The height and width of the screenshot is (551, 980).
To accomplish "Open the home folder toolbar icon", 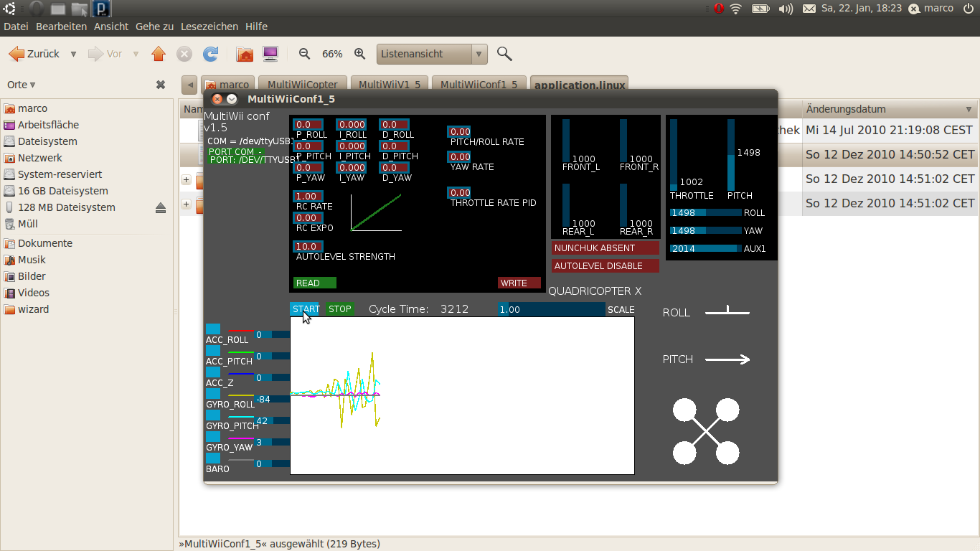I will (x=245, y=54).
